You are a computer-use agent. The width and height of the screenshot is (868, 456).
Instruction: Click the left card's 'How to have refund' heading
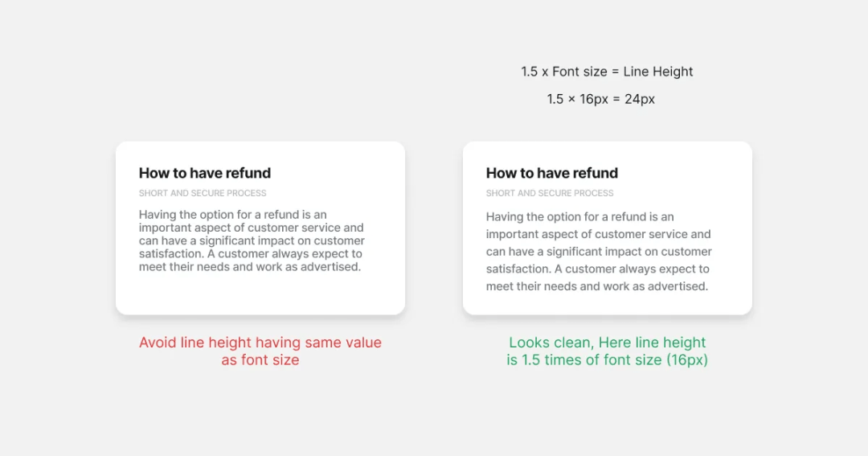coord(205,173)
